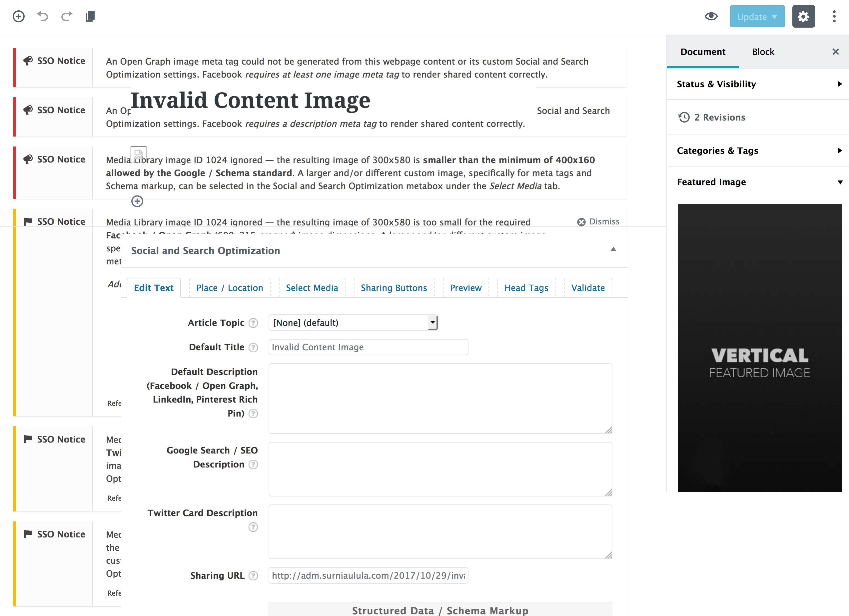Open the Head Tags tab

click(x=526, y=288)
